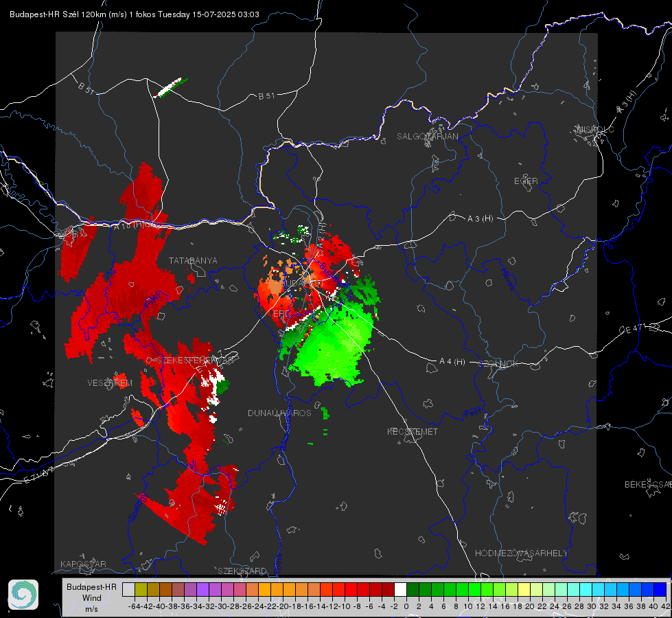Click the green-white echo streak near left B 51
The height and width of the screenshot is (618, 672).
coord(170,87)
